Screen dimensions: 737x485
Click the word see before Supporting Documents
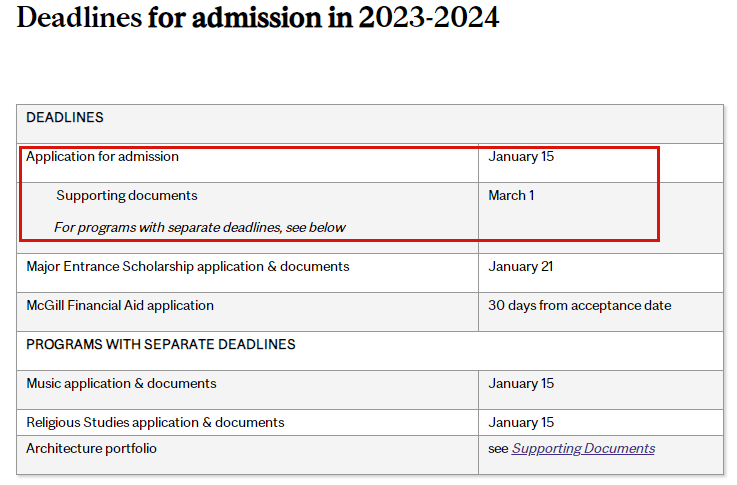pos(498,449)
